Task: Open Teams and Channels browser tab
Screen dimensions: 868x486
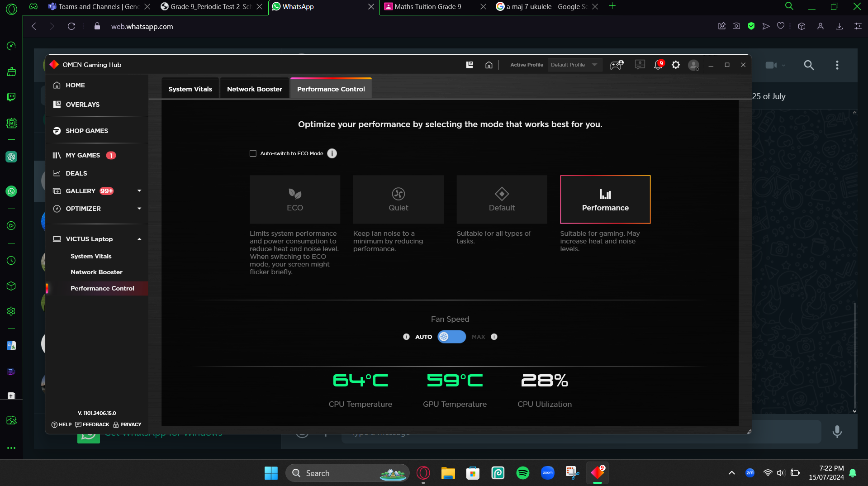Action: click(99, 7)
